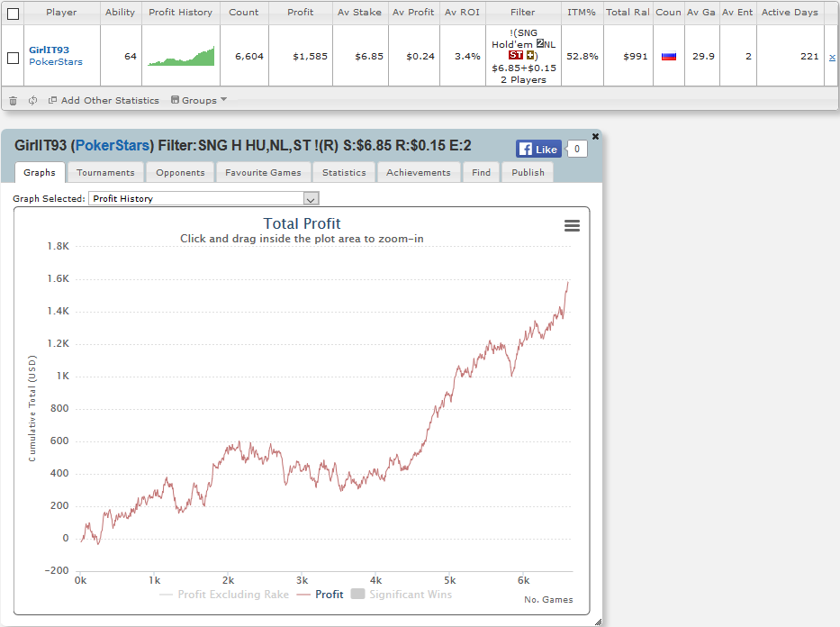Screen dimensions: 840x627
Task: Sort by Active Days column header
Action: click(x=790, y=13)
